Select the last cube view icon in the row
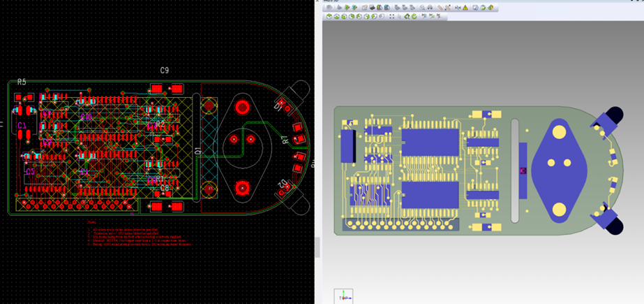The image size is (644, 304). (x=382, y=17)
